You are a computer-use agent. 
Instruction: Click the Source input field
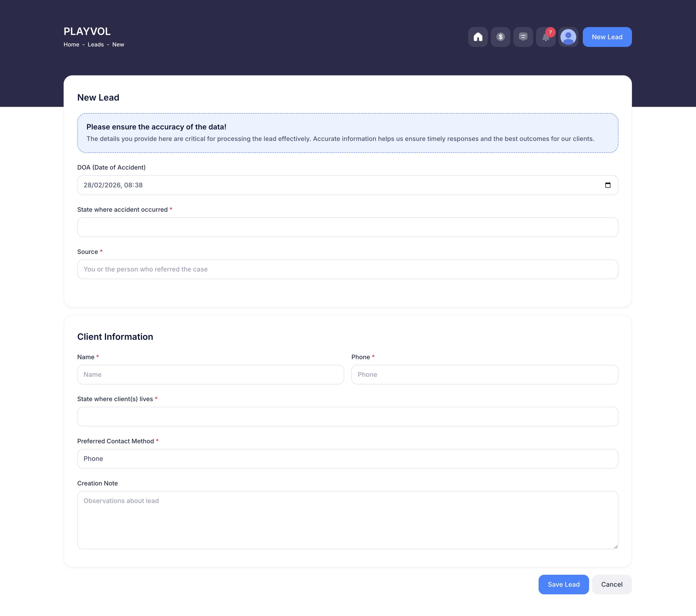click(x=347, y=269)
